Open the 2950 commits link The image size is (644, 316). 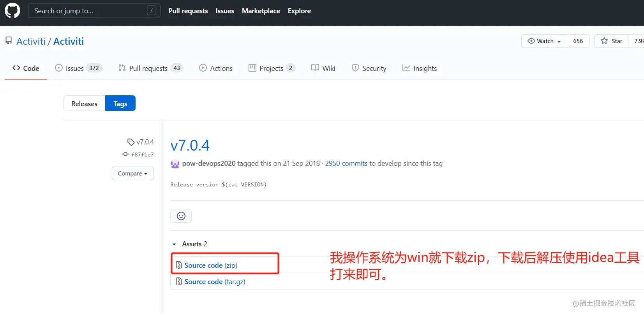(x=346, y=163)
